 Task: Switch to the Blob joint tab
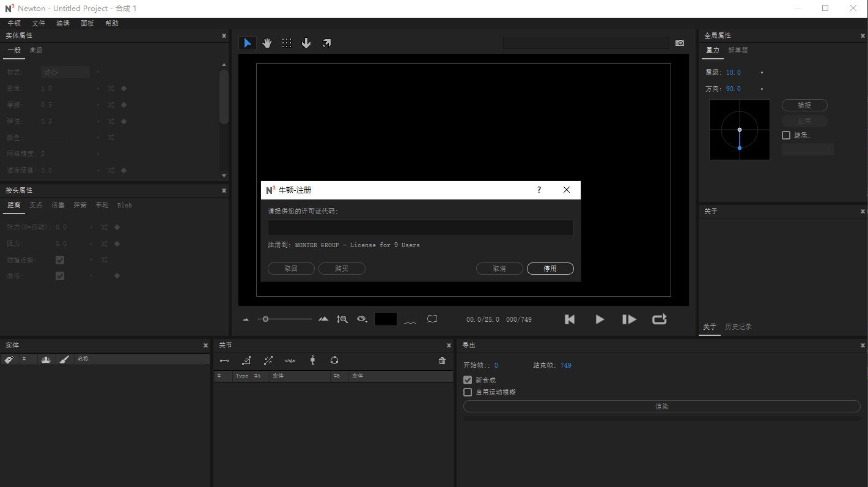125,206
